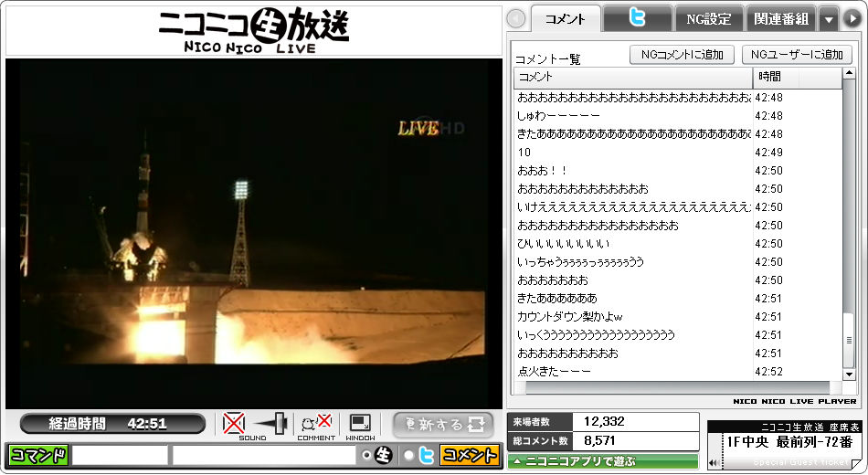This screenshot has width=868, height=475.
Task: Adjust the sound volume slider
Action: [x=271, y=424]
